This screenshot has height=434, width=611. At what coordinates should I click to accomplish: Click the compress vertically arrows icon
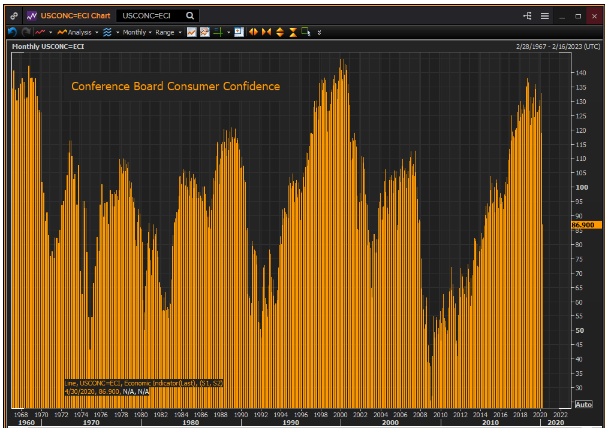click(293, 32)
